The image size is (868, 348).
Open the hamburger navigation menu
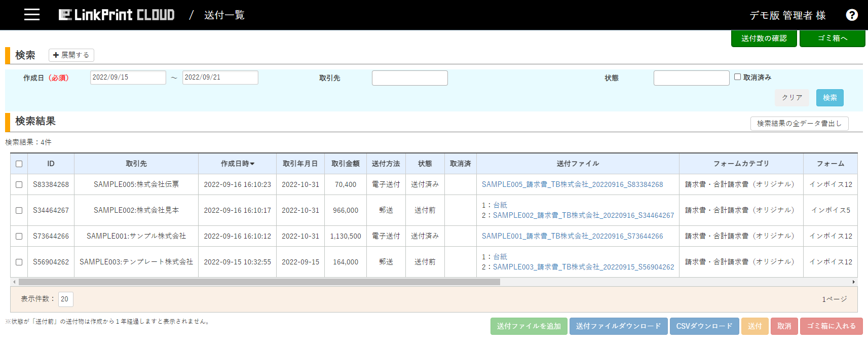[x=32, y=15]
